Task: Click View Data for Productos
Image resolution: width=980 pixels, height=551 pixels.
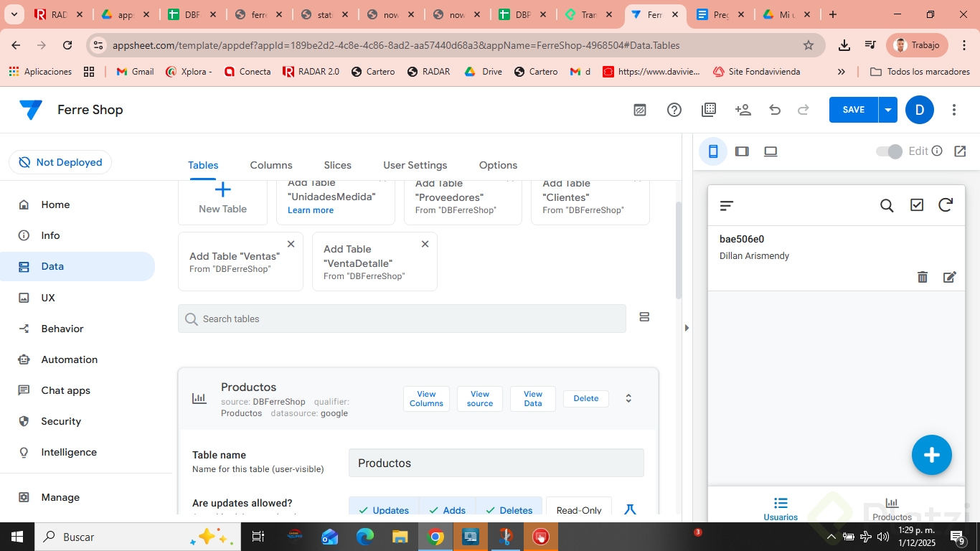Action: click(533, 399)
